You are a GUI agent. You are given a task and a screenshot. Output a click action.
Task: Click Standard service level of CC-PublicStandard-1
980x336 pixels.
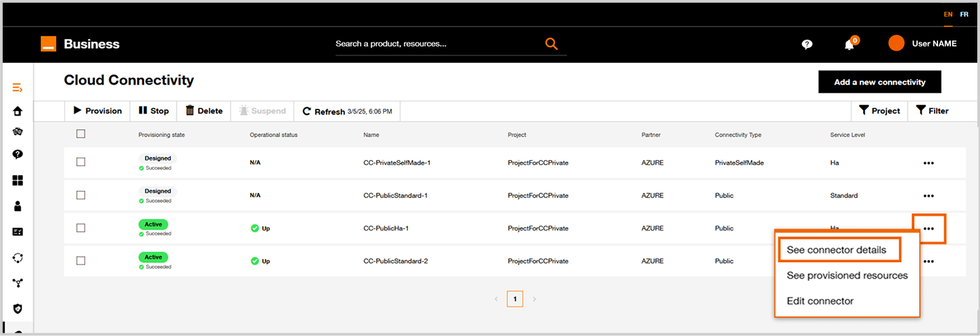tap(843, 196)
